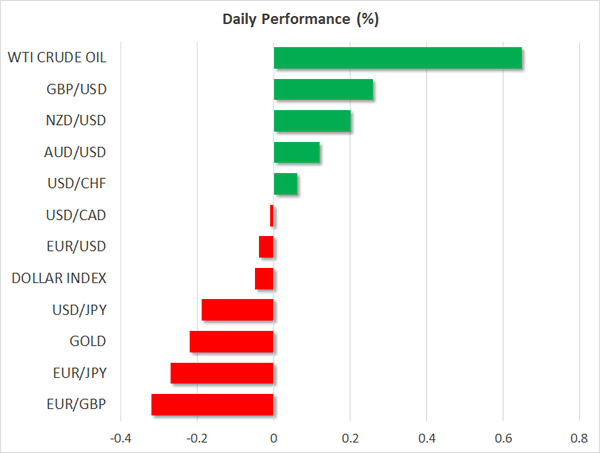Select the DOLLAR INDEX label text
600x453 pixels.
tap(59, 278)
